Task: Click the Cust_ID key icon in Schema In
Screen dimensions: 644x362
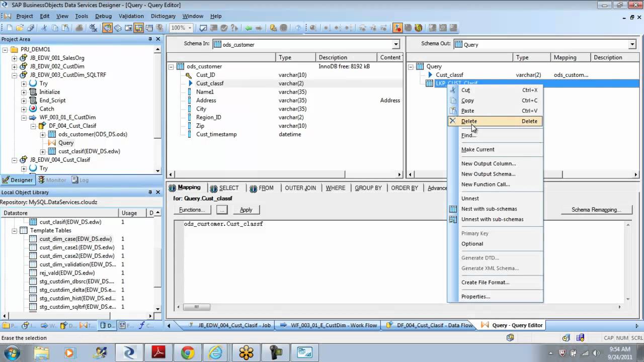Action: tap(189, 75)
